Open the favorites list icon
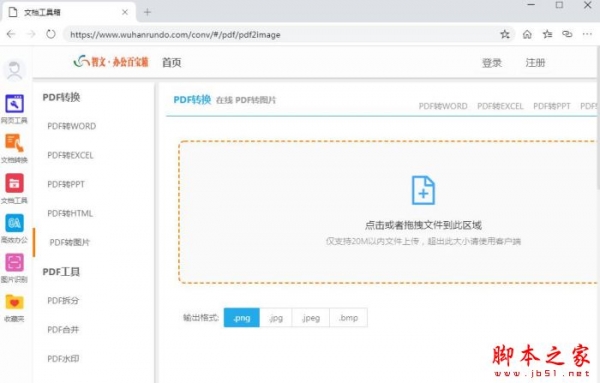The image size is (600, 383). (x=547, y=34)
